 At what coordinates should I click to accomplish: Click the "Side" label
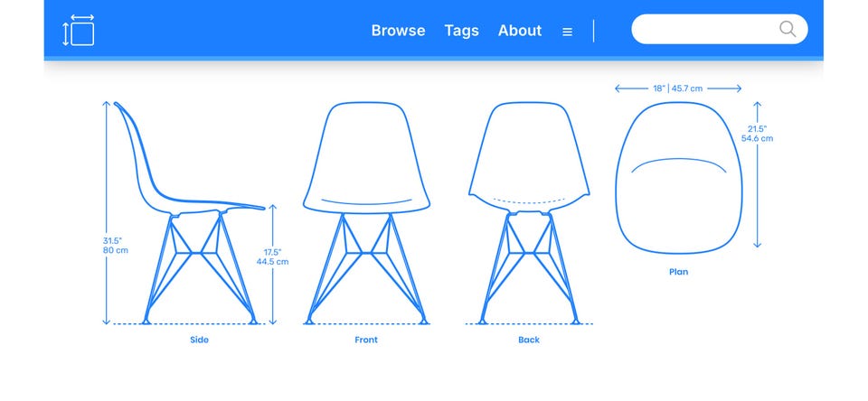point(199,340)
